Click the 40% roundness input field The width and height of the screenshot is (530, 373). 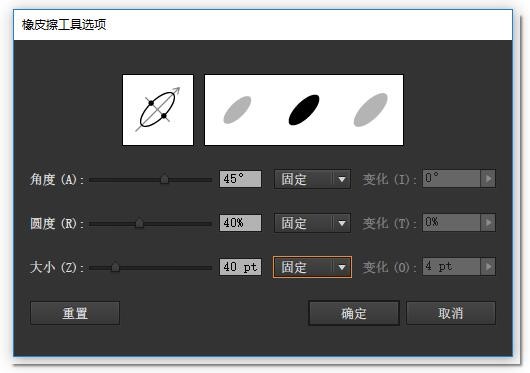coord(240,223)
